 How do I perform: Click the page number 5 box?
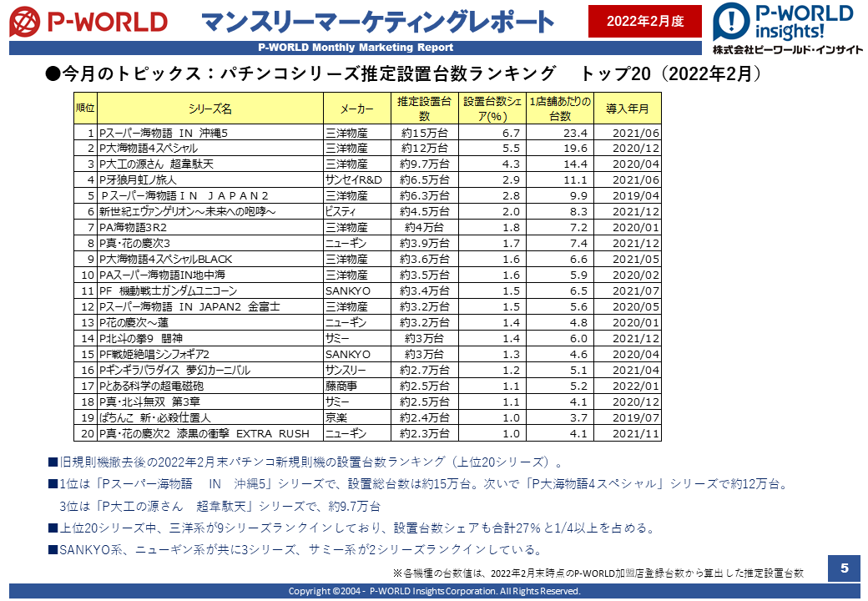pos(844,568)
